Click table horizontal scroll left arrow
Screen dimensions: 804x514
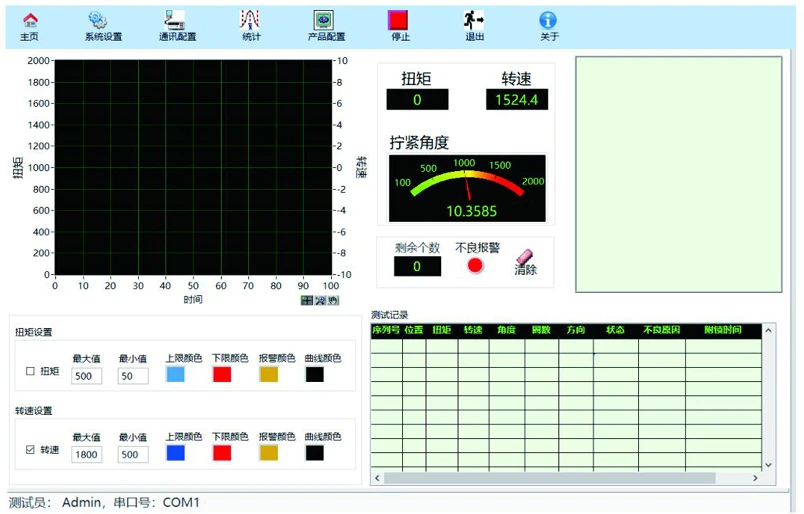(x=377, y=478)
